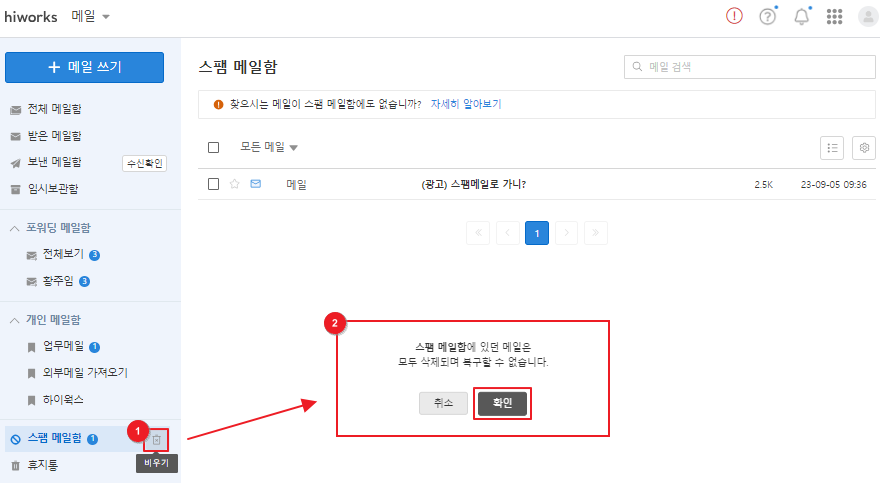Star the 스팸메일로 가니 message
Viewport: 880px width, 483px height.
(235, 184)
